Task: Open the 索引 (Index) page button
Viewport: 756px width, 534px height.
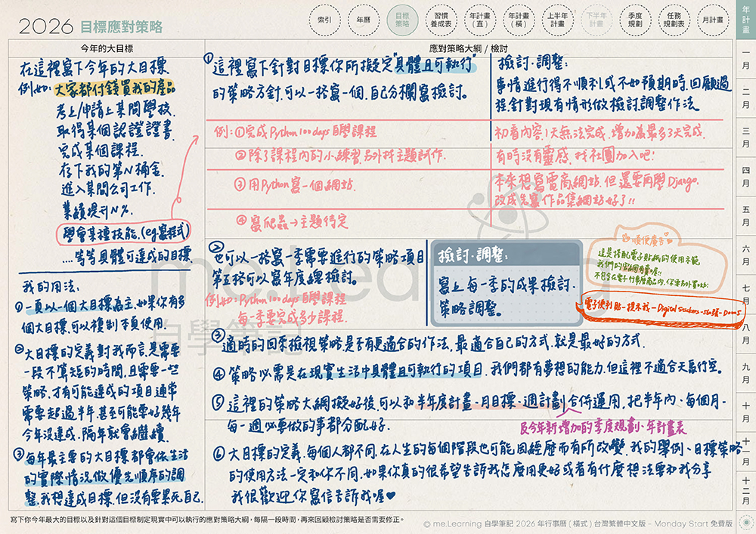Action: point(325,20)
